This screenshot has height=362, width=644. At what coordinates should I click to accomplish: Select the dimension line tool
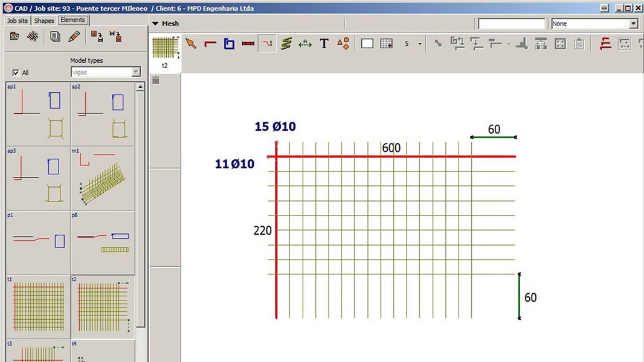(305, 43)
